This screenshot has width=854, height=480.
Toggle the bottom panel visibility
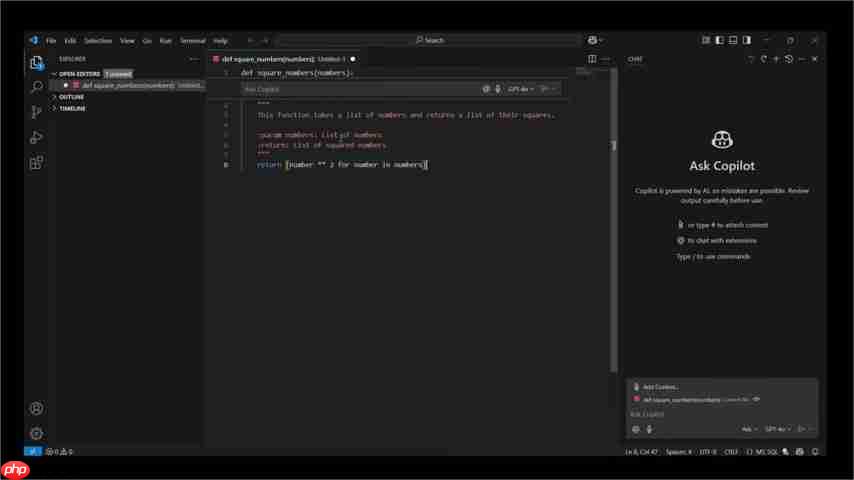click(x=733, y=40)
